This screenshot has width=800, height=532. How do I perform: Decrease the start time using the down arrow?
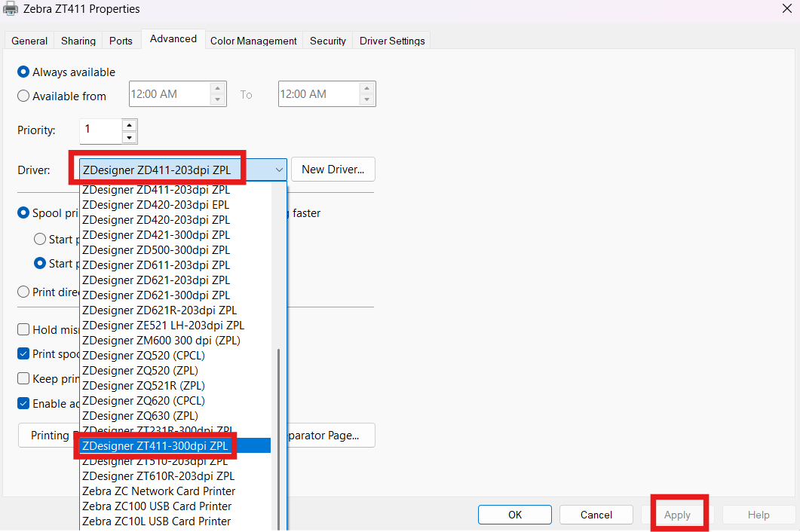[x=217, y=99]
